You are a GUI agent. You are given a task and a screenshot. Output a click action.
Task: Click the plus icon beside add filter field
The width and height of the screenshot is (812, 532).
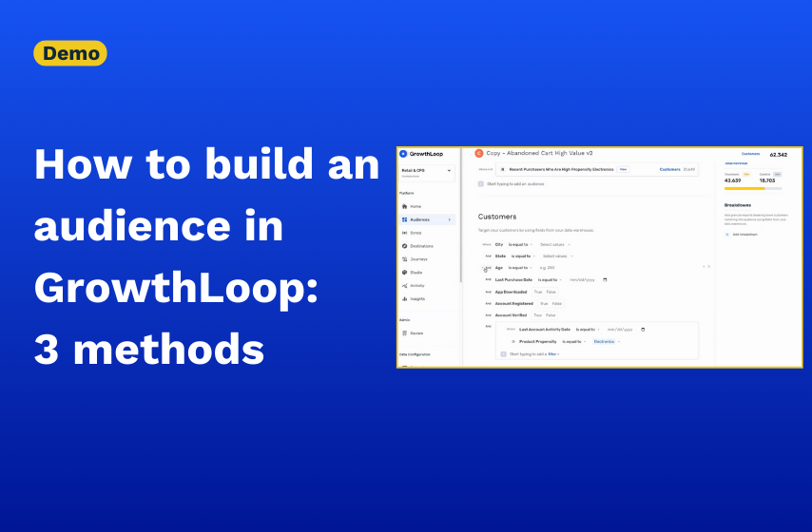point(503,354)
